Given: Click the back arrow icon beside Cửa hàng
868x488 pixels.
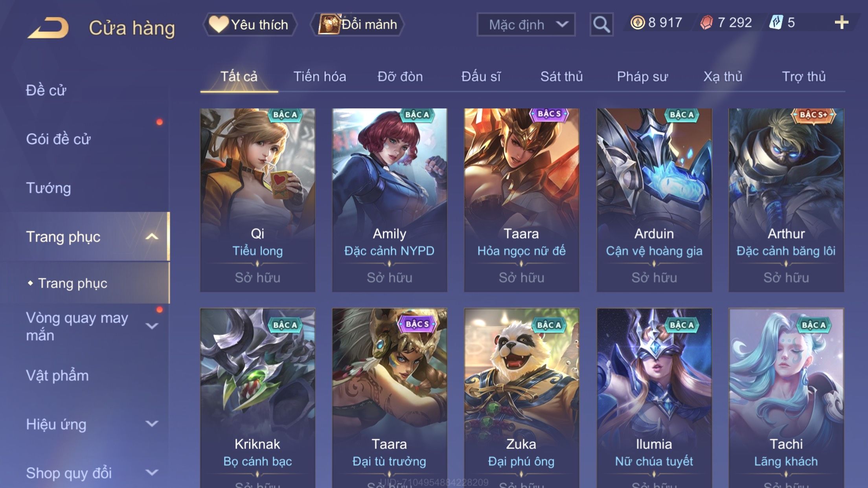Looking at the screenshot, I should point(48,28).
